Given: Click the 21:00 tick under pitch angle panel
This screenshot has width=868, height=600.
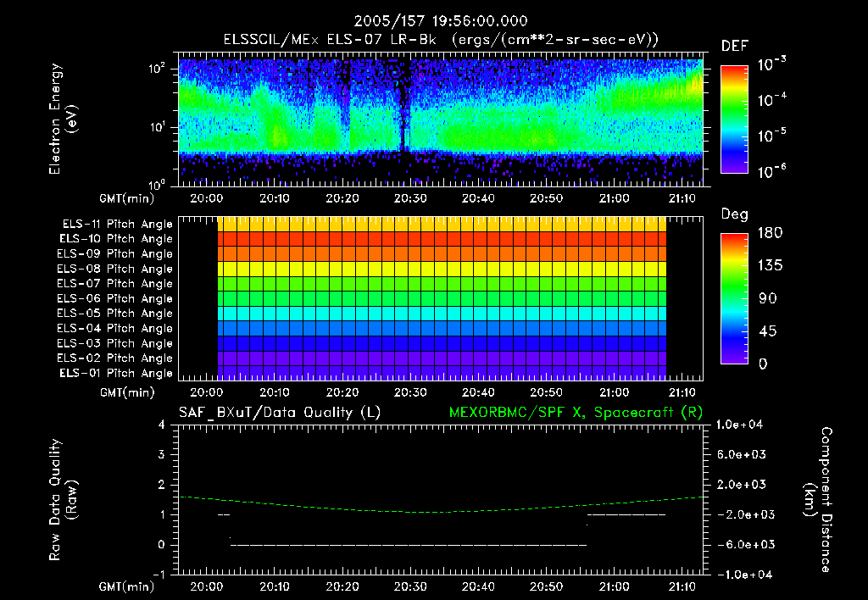Looking at the screenshot, I should (614, 392).
